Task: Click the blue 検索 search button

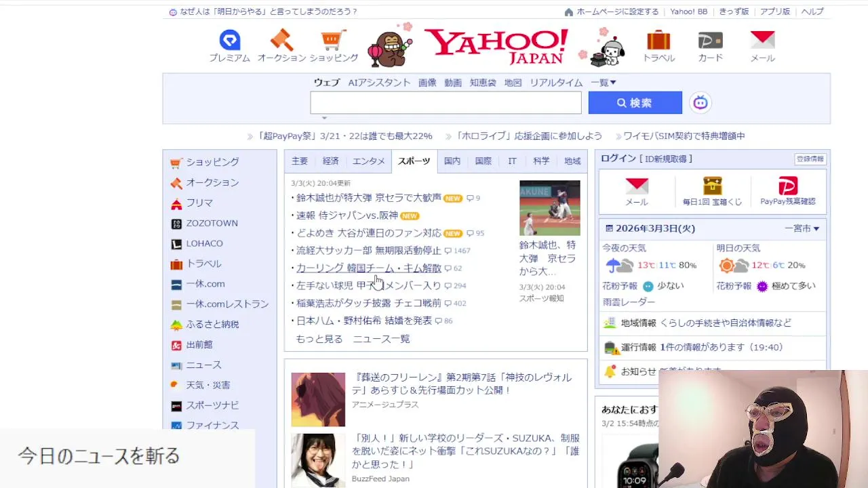Action: [635, 103]
